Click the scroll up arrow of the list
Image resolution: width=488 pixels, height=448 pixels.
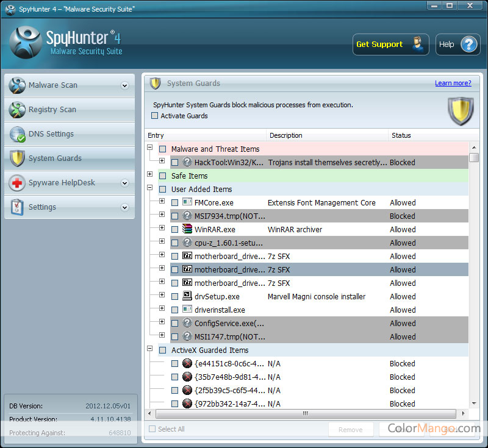(474, 148)
